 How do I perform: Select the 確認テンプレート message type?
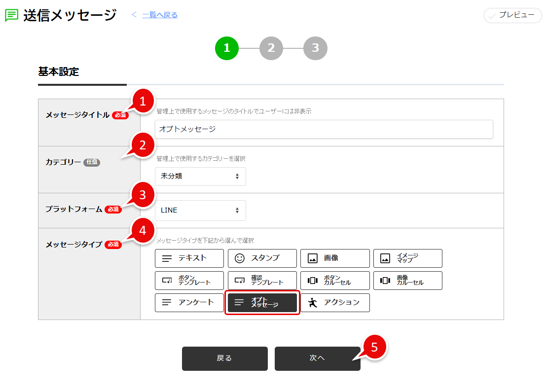click(x=262, y=280)
